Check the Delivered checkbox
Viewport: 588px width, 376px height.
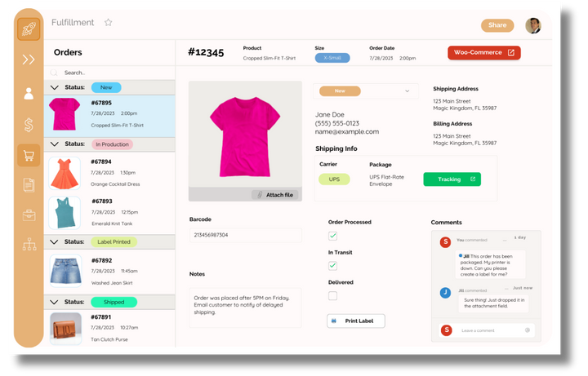tap(332, 295)
